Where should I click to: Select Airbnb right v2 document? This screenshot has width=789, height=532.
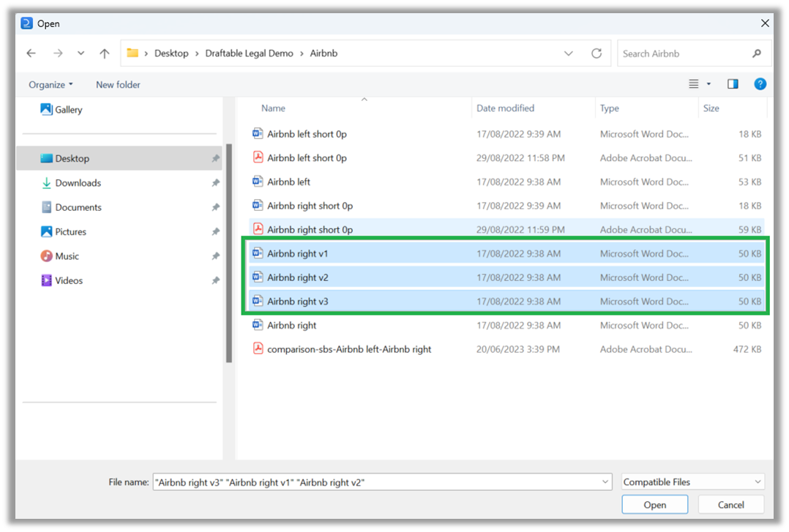coord(506,277)
